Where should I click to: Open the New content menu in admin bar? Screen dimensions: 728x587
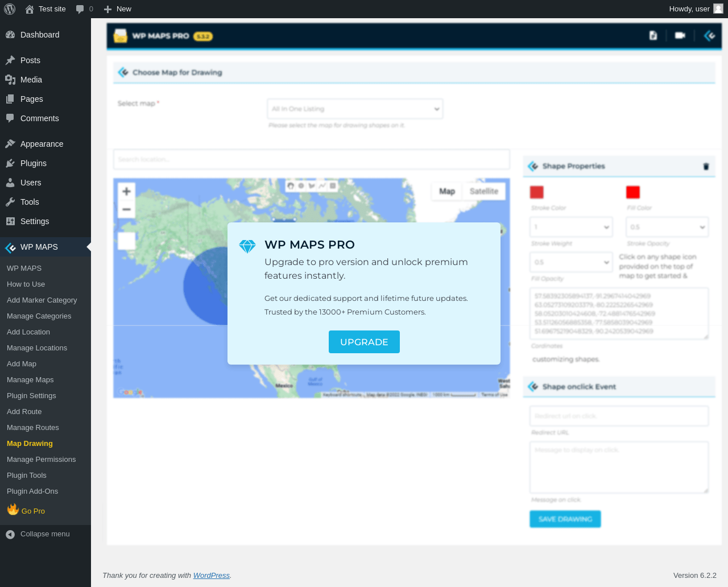(x=117, y=9)
